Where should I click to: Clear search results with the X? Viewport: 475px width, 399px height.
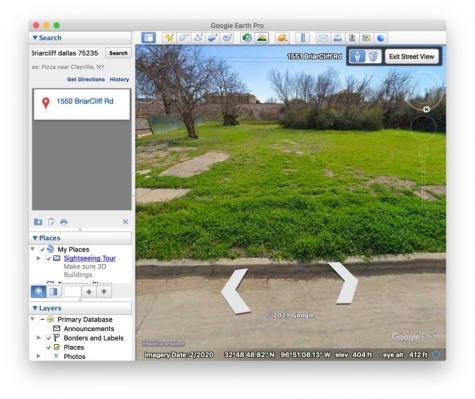(x=125, y=222)
